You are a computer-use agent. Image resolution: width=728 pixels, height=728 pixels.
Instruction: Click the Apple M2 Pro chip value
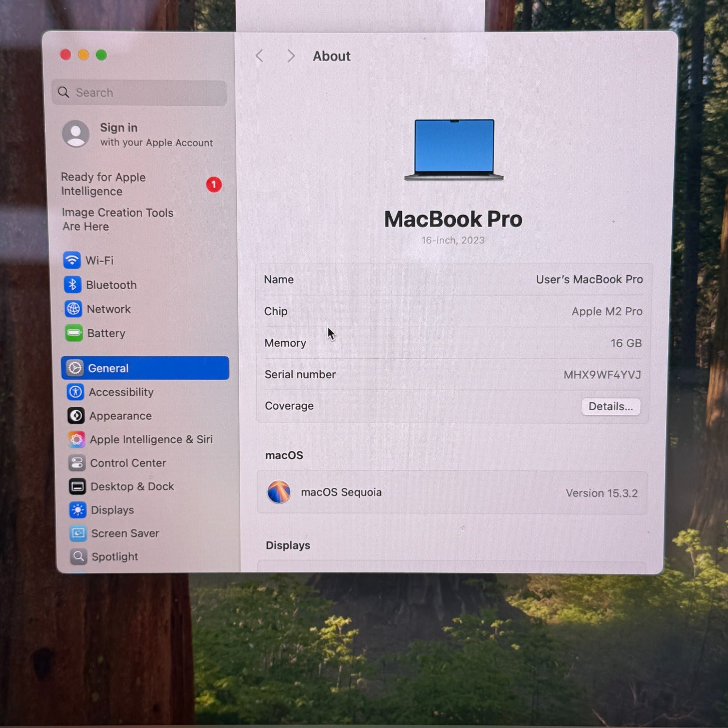coord(607,312)
